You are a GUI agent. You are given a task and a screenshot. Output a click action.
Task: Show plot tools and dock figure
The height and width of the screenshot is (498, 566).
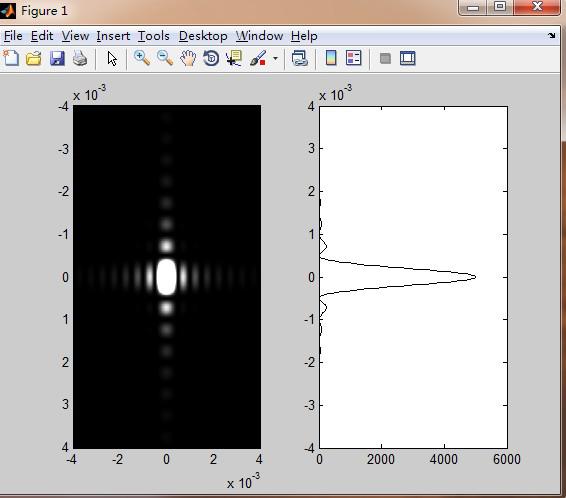pyautogui.click(x=408, y=58)
